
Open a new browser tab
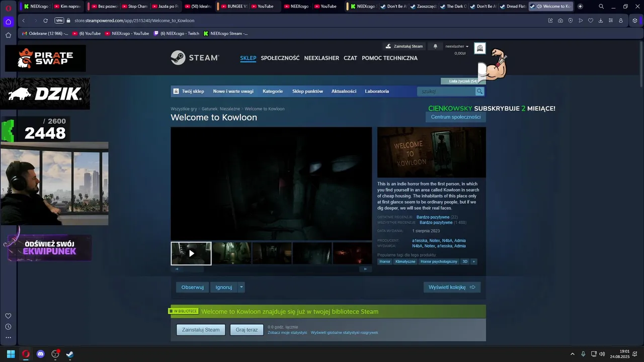click(580, 7)
